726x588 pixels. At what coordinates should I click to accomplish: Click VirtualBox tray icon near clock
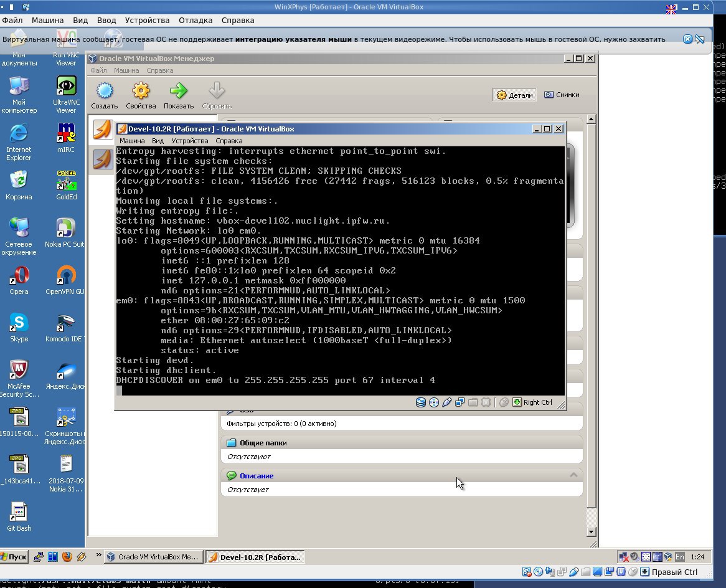click(x=668, y=556)
